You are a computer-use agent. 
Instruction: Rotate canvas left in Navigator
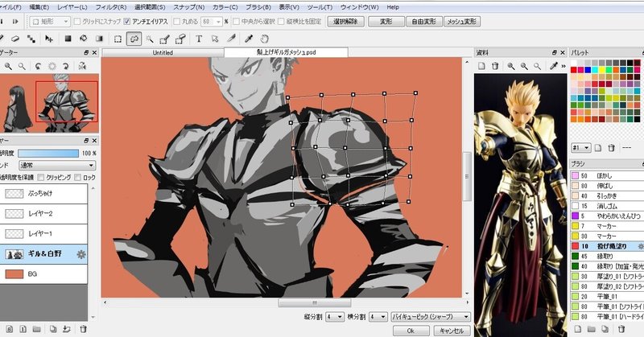coord(38,66)
